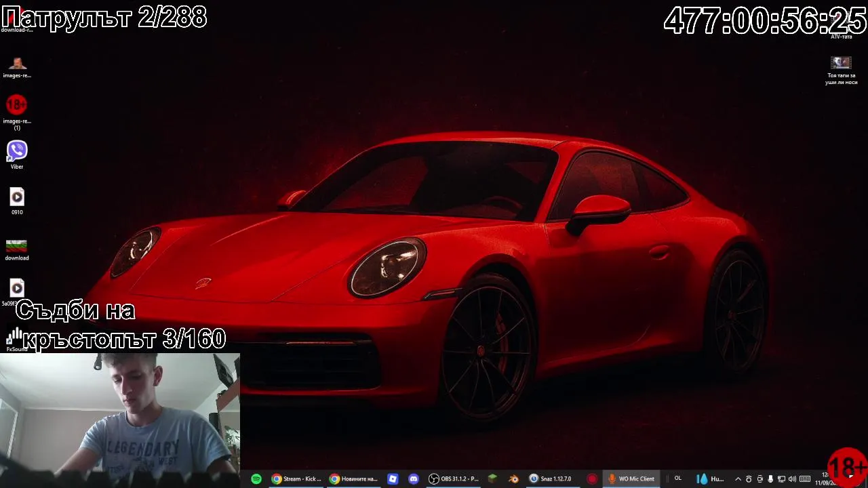Select the 0910 media file on desktop
Image resolution: width=868 pixels, height=488 pixels.
point(17,201)
